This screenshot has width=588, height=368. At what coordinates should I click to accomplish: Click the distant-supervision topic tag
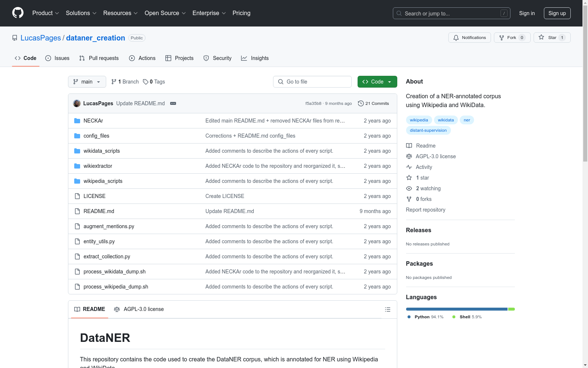click(428, 130)
